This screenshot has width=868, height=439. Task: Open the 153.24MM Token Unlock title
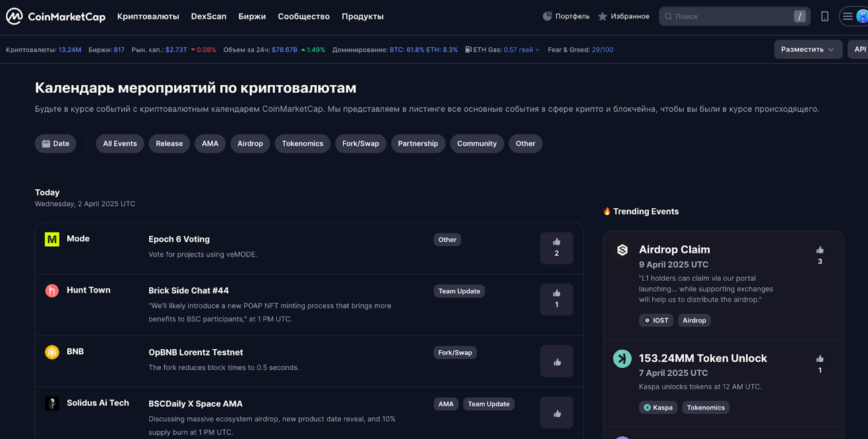(x=703, y=358)
